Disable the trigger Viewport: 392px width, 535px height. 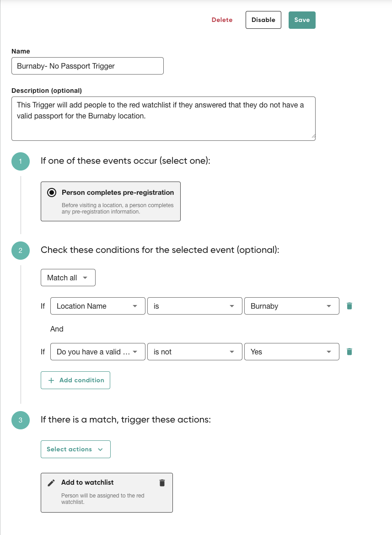point(263,20)
